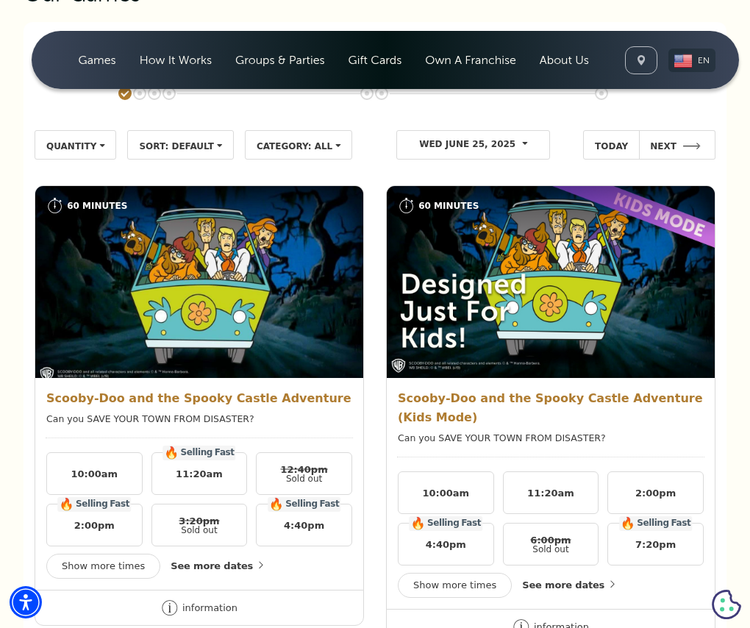Select 11:20am Selling Fast slot, first card
Image resolution: width=750 pixels, height=628 pixels.
[x=199, y=474]
